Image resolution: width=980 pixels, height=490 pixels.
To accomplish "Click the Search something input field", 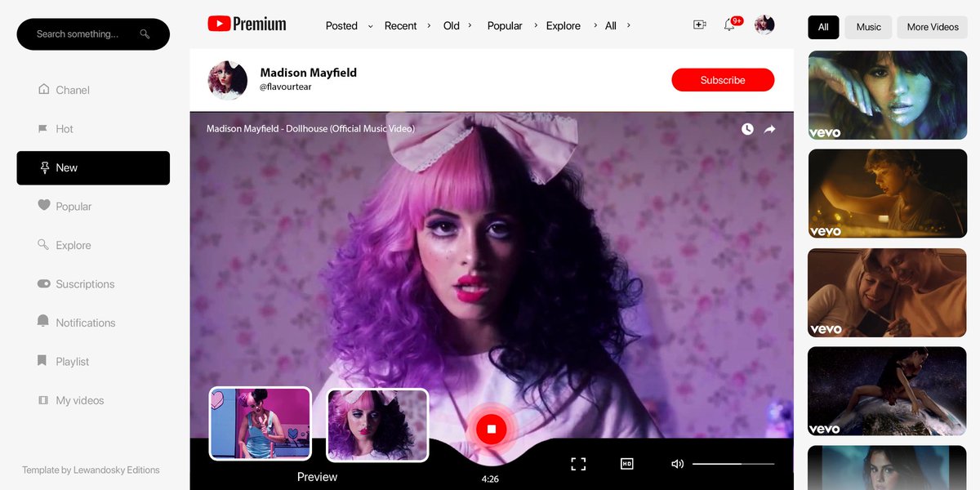I will [x=93, y=34].
